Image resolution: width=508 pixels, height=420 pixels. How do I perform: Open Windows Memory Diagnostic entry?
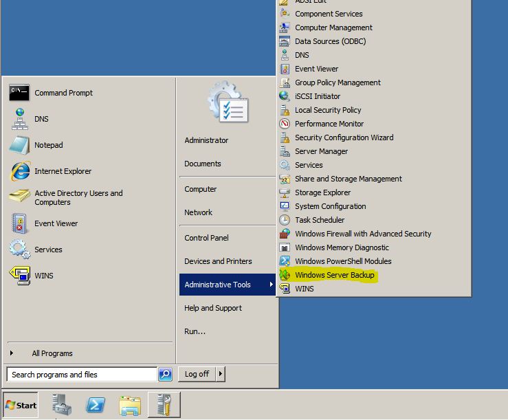pyautogui.click(x=342, y=247)
